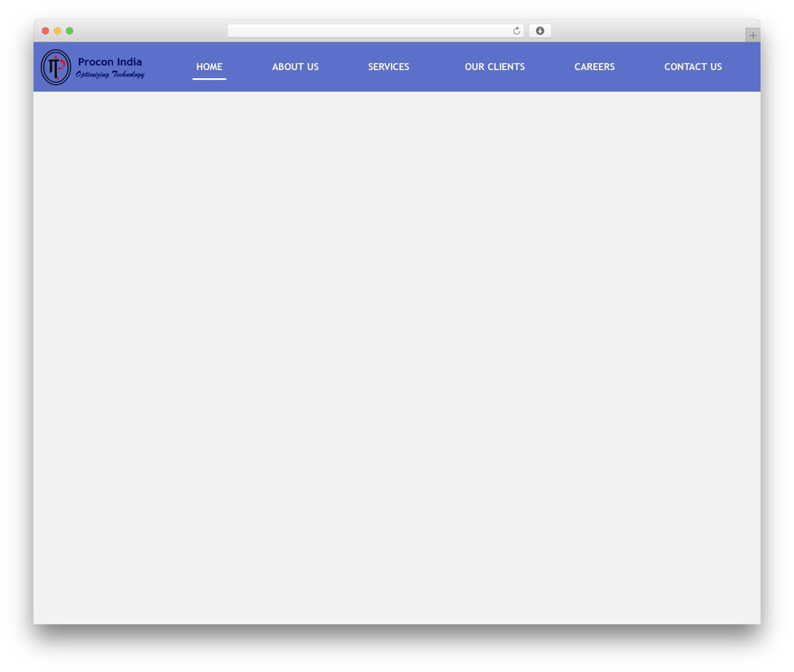This screenshot has width=794, height=672.
Task: Minimize the window with the yellow button
Action: [x=58, y=31]
